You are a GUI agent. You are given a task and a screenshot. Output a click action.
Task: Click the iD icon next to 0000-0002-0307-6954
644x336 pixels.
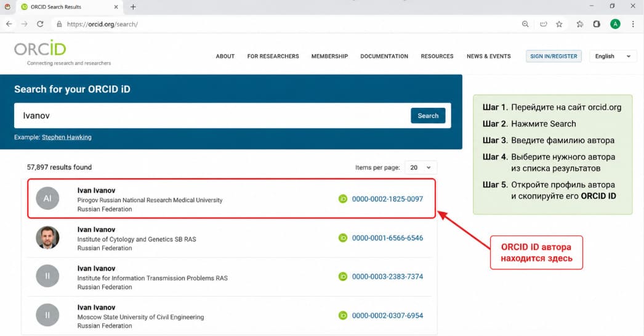pos(342,316)
